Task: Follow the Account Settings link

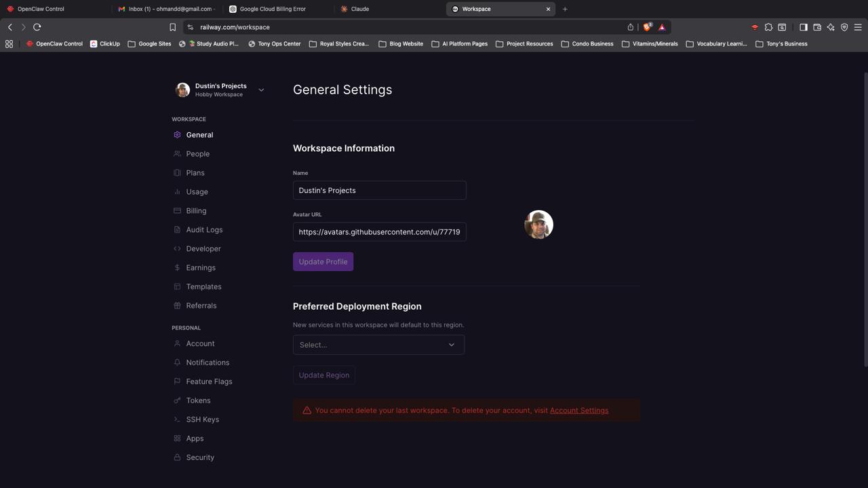Action: click(578, 411)
